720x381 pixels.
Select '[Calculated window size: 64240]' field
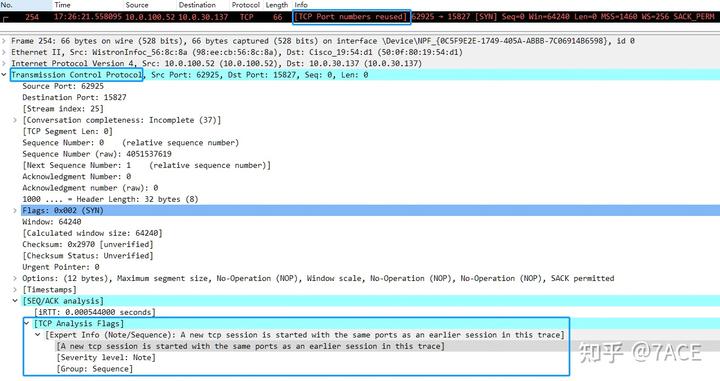tap(92, 233)
